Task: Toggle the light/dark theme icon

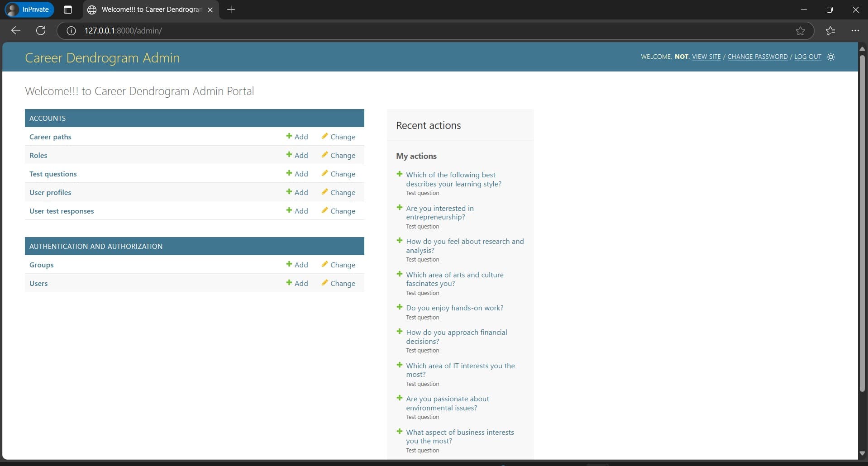Action: pyautogui.click(x=831, y=57)
